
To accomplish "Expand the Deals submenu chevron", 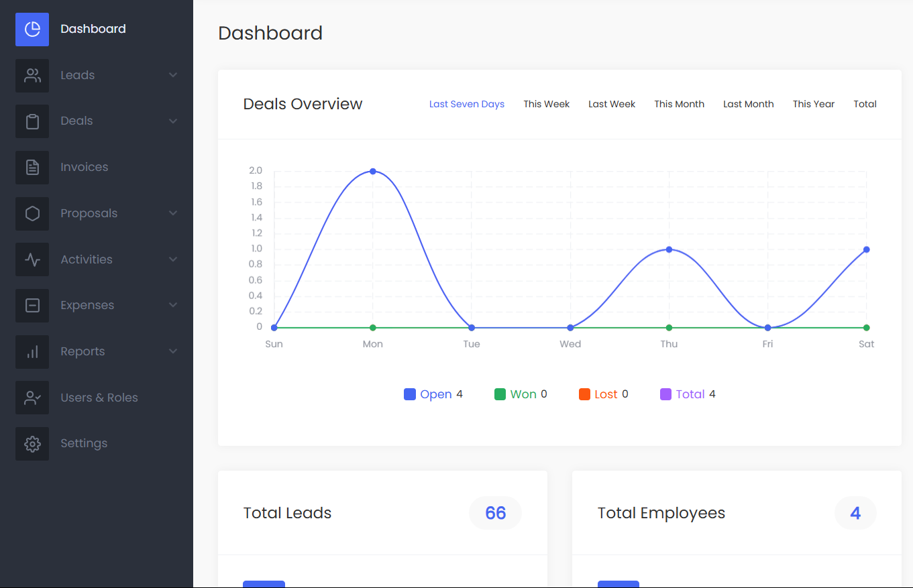I will 173,121.
